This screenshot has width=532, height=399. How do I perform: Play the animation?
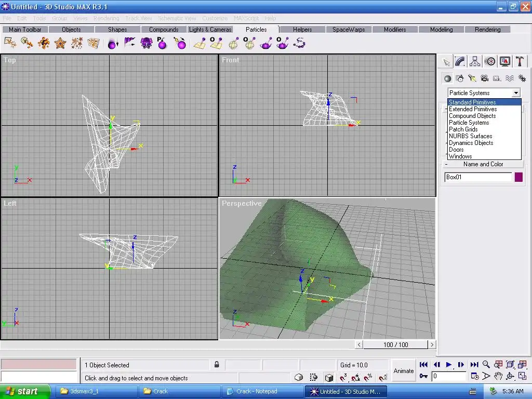(448, 365)
